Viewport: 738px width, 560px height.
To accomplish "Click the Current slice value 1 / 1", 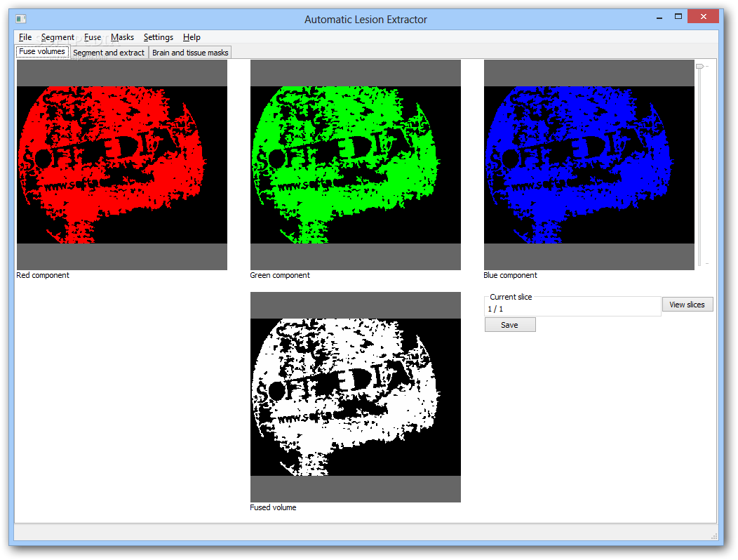I will click(x=495, y=309).
